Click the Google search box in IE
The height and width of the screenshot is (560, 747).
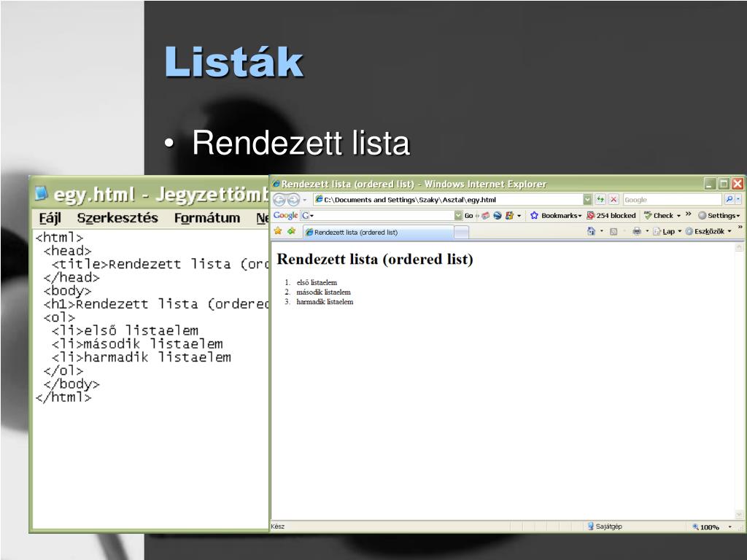672,200
